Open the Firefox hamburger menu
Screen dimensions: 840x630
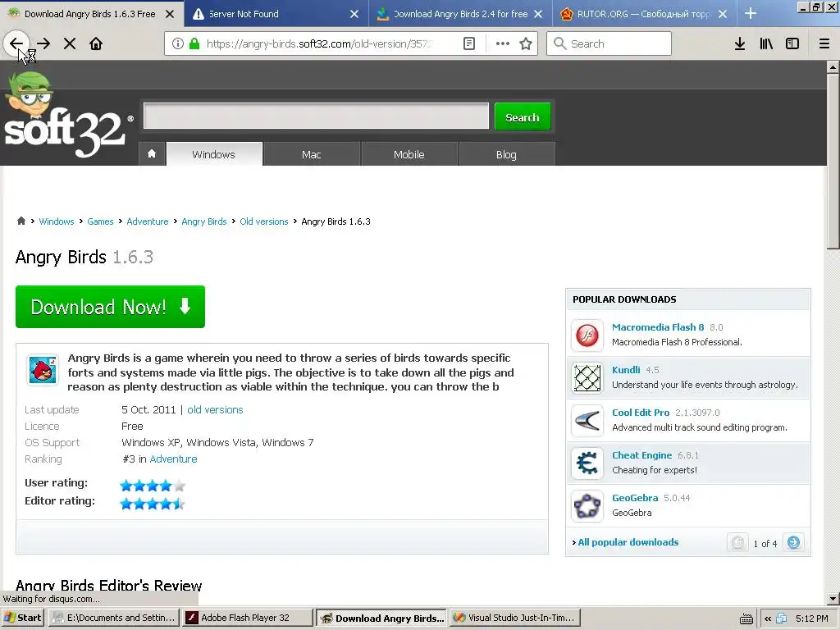pos(824,43)
